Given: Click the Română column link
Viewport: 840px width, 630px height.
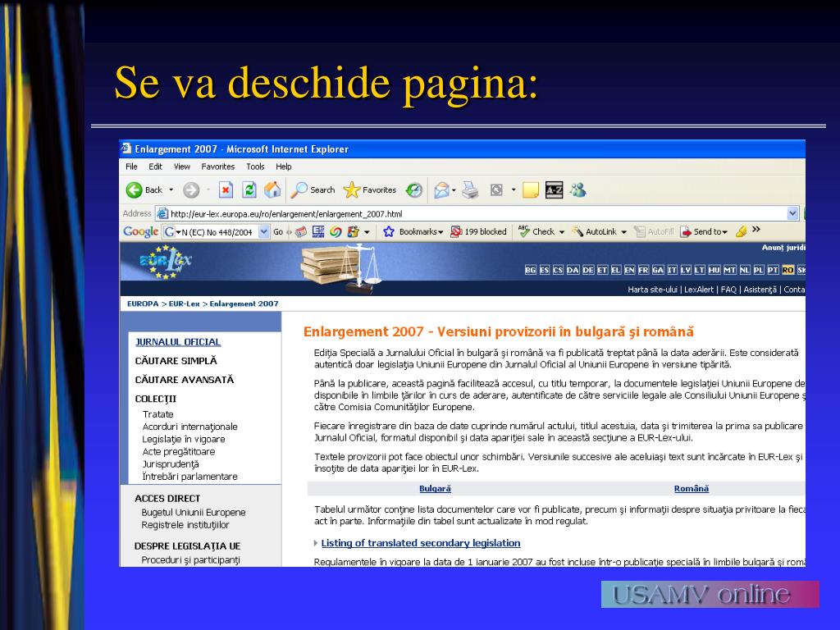Looking at the screenshot, I should point(691,489).
